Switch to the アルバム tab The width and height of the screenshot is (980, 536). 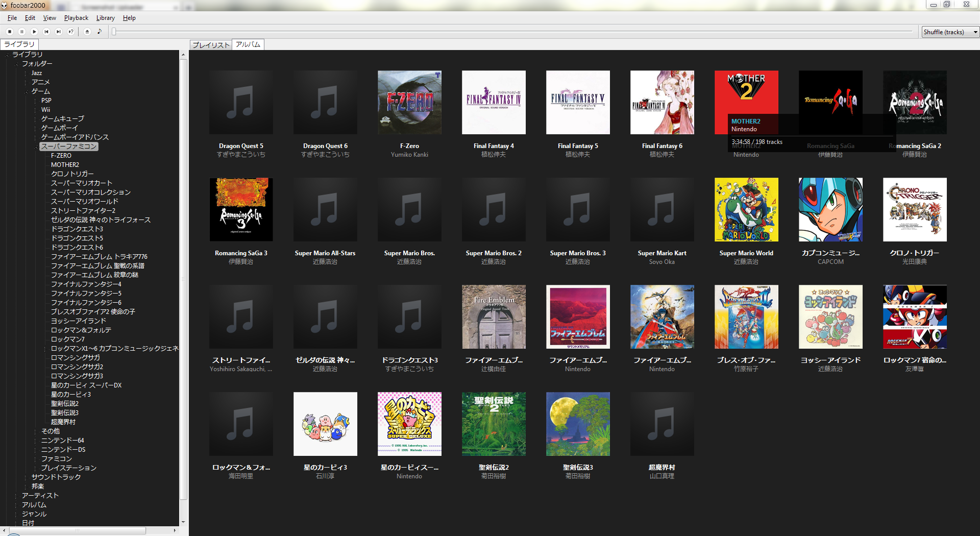click(x=248, y=44)
